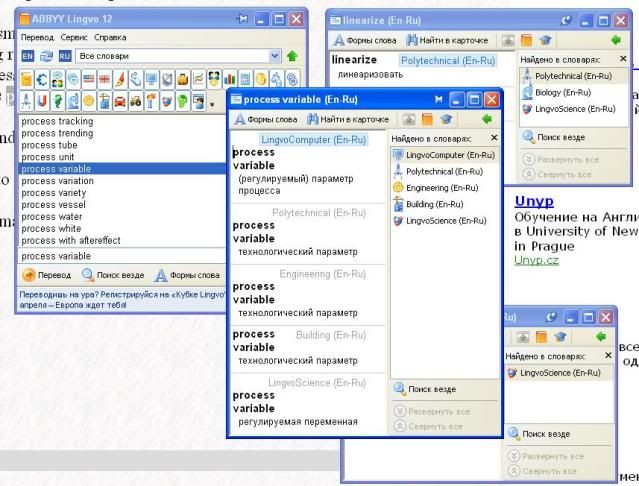Open the Unyp.cz green link
This screenshot has height=486, width=639.
536,260
